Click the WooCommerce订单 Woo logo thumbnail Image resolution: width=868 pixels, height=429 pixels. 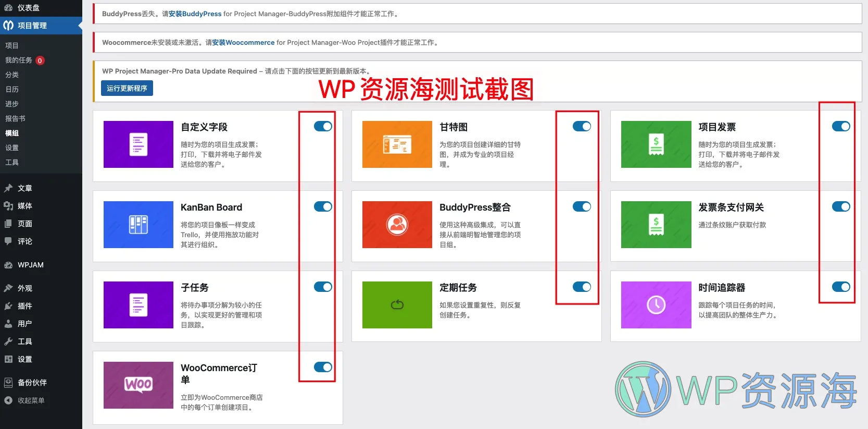tap(139, 385)
